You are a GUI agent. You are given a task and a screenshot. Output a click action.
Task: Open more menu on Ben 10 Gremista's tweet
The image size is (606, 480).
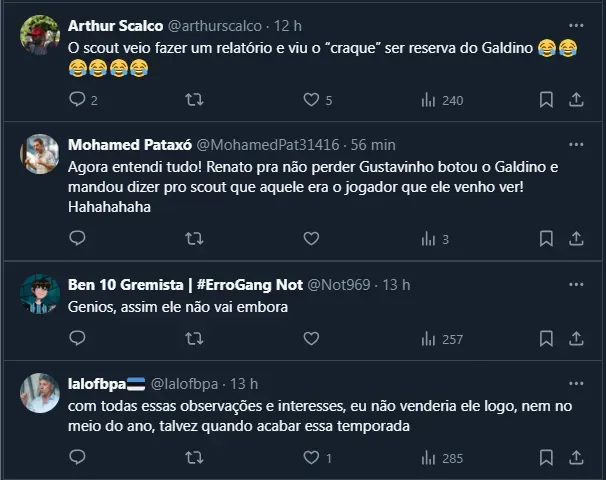tap(576, 284)
